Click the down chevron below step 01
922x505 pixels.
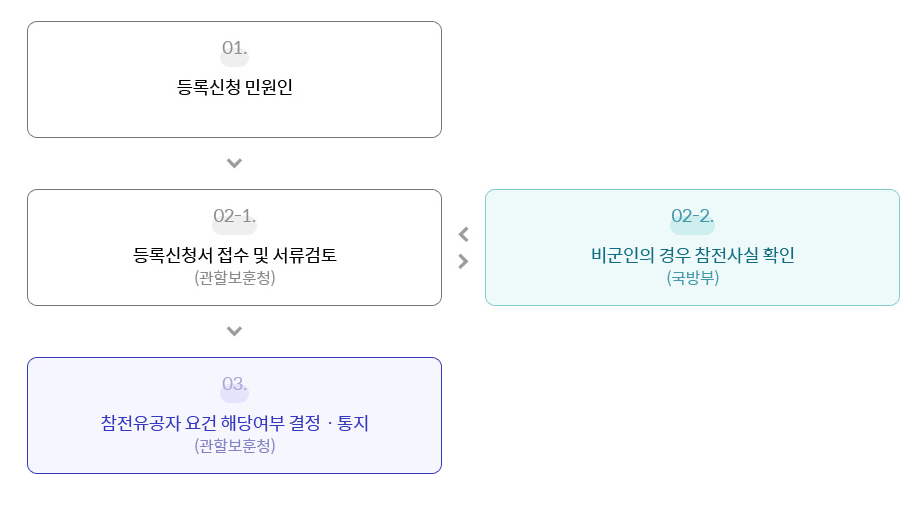click(234, 163)
